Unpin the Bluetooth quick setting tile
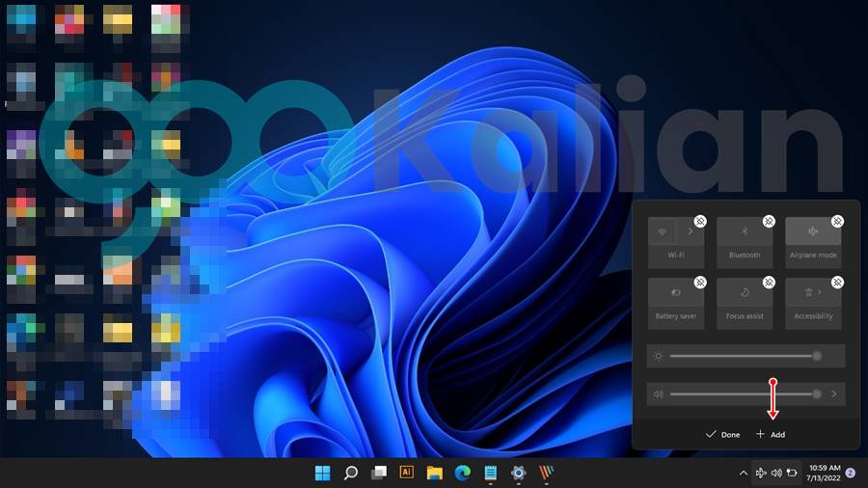 [x=769, y=221]
